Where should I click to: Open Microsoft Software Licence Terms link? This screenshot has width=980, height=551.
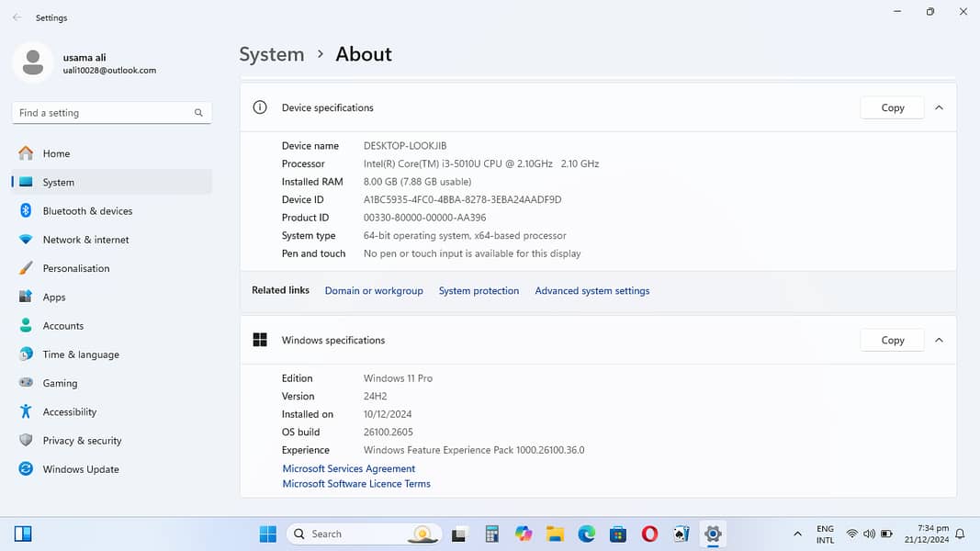[x=356, y=484]
